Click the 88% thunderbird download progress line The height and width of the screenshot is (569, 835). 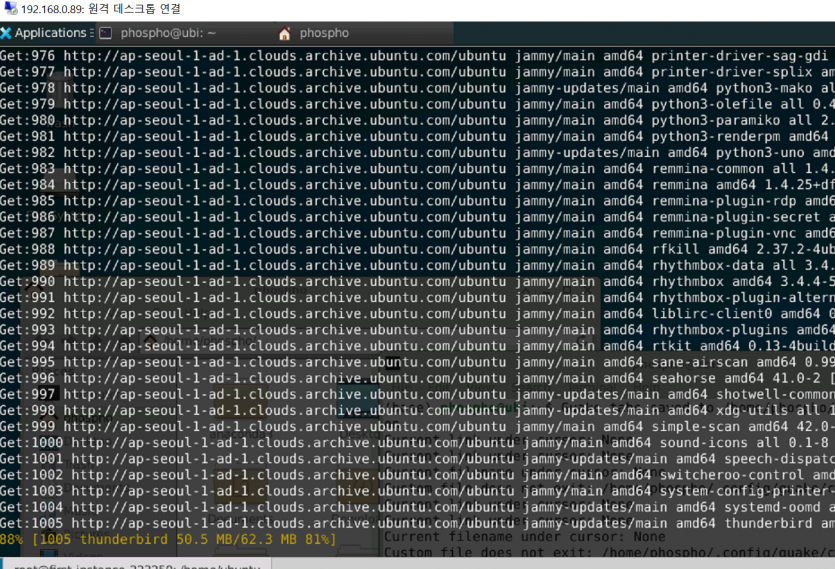coord(168,539)
